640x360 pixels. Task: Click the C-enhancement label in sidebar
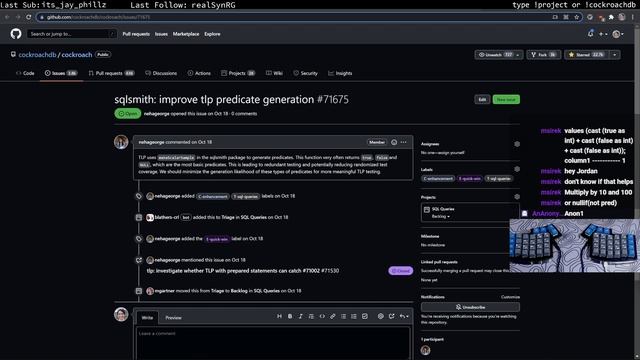click(438, 178)
